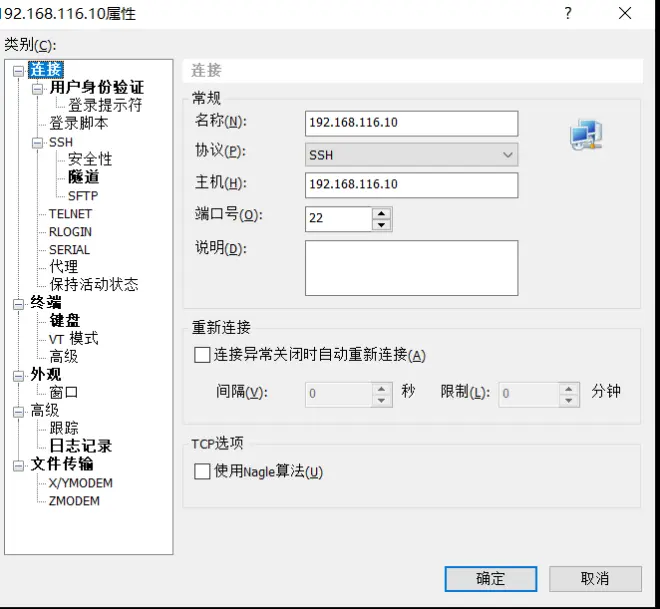Image resolution: width=660 pixels, height=609 pixels.
Task: Collapse the 终端 tree node
Action: [x=18, y=304]
